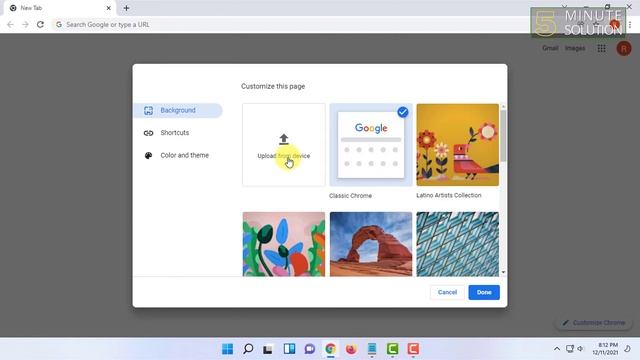
Task: Open Task View on the taskbar
Action: [268, 349]
